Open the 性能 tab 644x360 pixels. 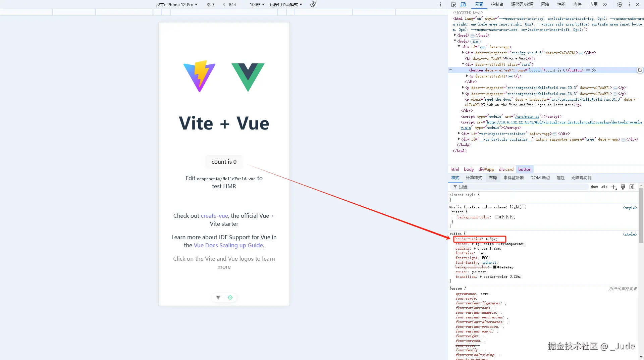point(561,4)
